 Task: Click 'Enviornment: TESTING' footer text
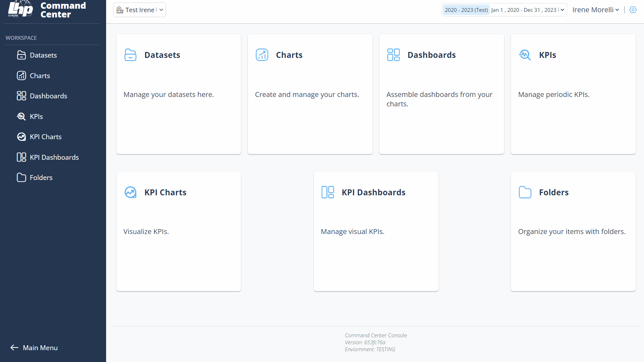[x=370, y=349]
